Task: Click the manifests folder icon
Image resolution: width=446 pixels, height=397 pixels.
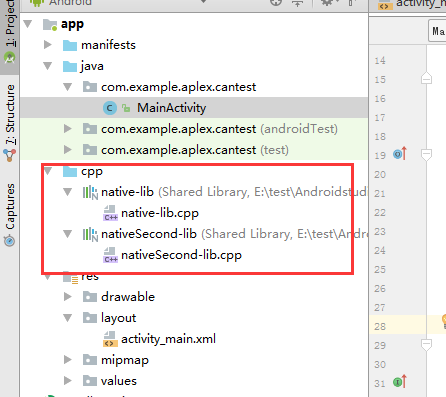Action: [70, 45]
